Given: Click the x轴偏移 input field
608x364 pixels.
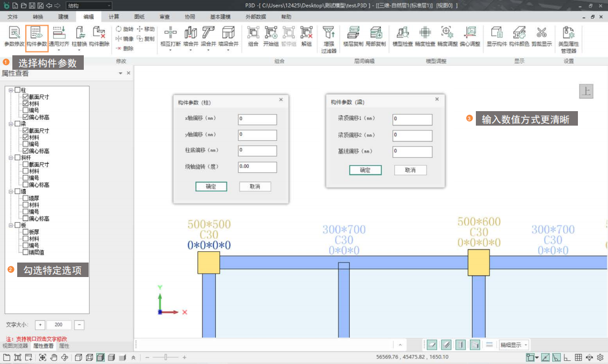Looking at the screenshot, I should (257, 119).
